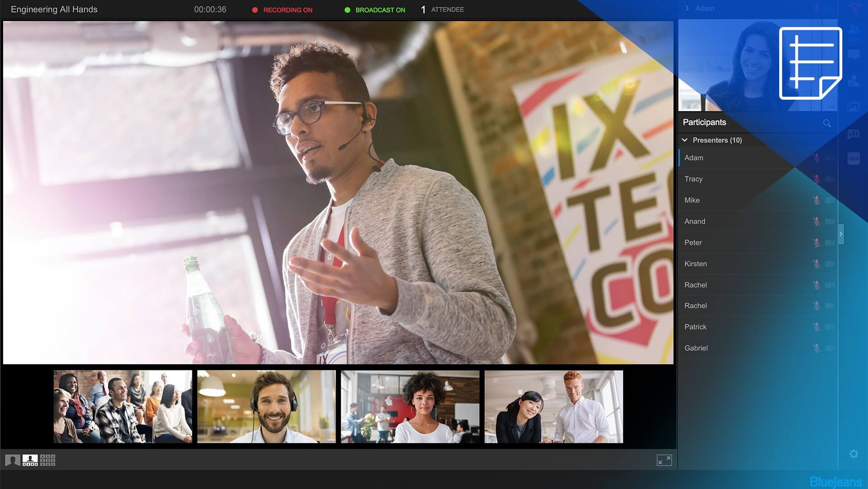Open the Q&A panel icon
Viewport: 868px width, 489px height.
pyautogui.click(x=853, y=158)
